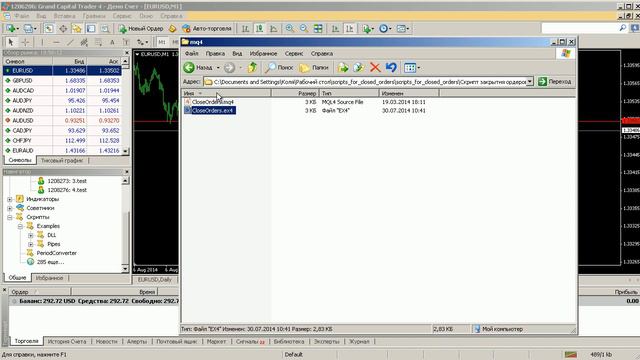Open Правка menu in Explorer window
Image resolution: width=640 pixels, height=360 pixels.
(215, 53)
